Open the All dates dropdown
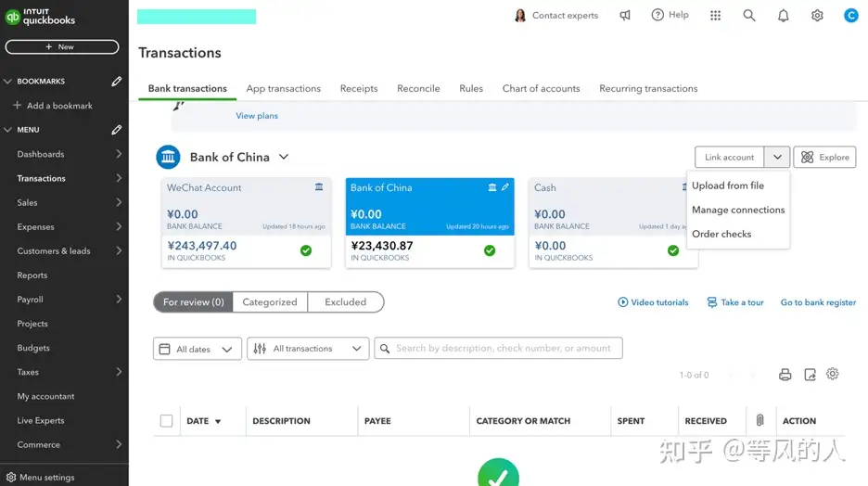Screen dimensions: 868x486 pos(198,349)
